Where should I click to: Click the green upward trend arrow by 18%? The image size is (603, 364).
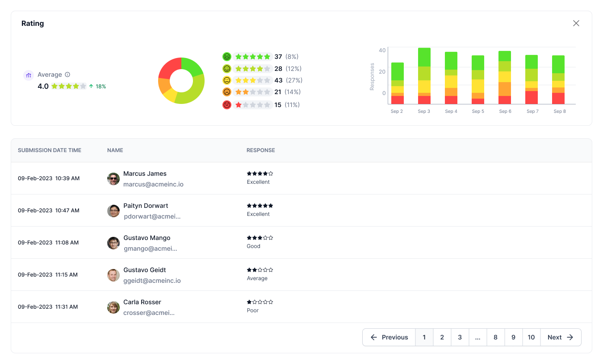(91, 86)
